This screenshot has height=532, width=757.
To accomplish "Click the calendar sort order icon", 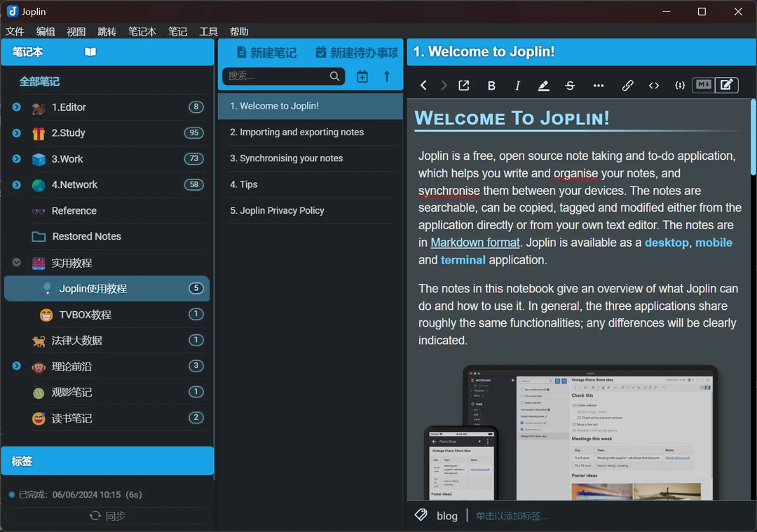I will coord(362,76).
